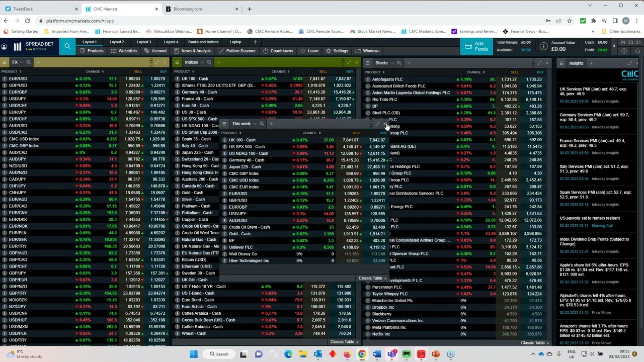Add a new layout with plus tab

point(255,42)
